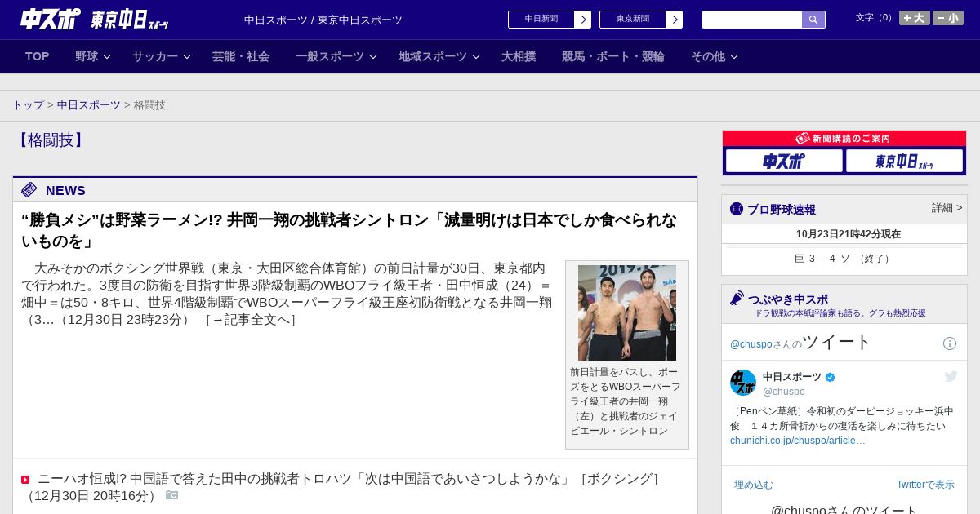Viewport: 980px width, 514px height.
Task: Open プロ野球速報 heading link
Action: click(782, 210)
